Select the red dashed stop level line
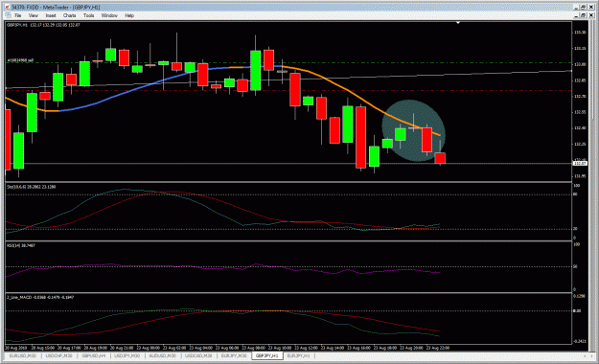 [x=288, y=91]
